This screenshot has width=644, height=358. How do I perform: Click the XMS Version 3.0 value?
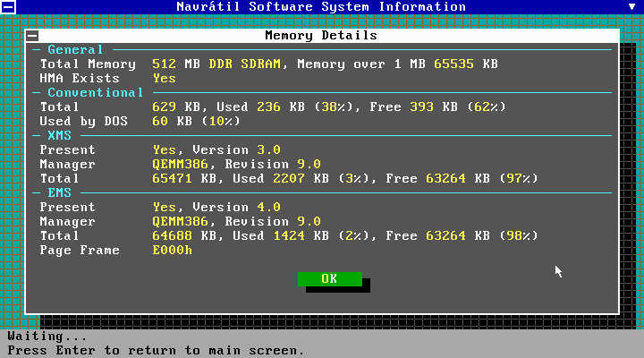click(x=268, y=150)
